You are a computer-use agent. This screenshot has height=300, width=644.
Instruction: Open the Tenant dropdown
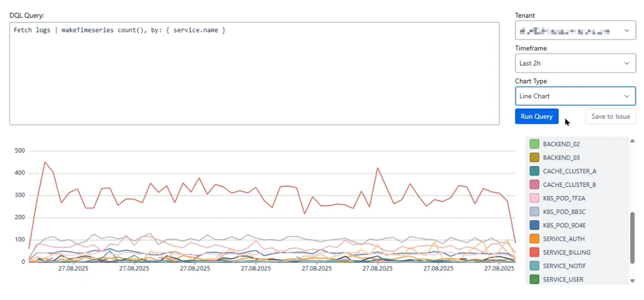coord(575,31)
